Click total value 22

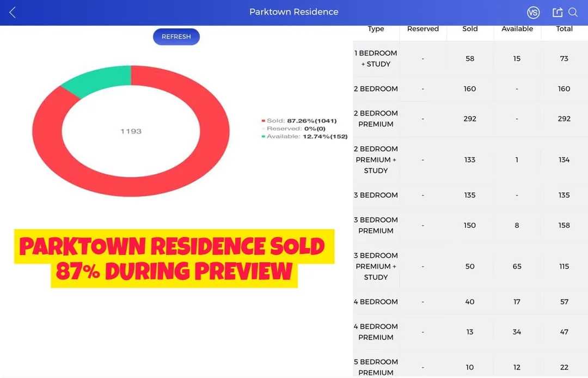[564, 367]
